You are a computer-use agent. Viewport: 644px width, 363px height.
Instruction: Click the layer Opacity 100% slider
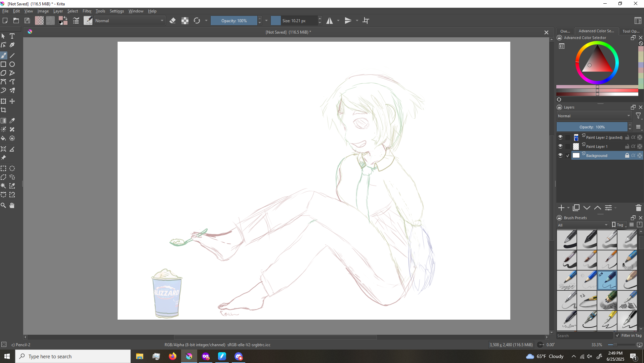[x=592, y=127]
